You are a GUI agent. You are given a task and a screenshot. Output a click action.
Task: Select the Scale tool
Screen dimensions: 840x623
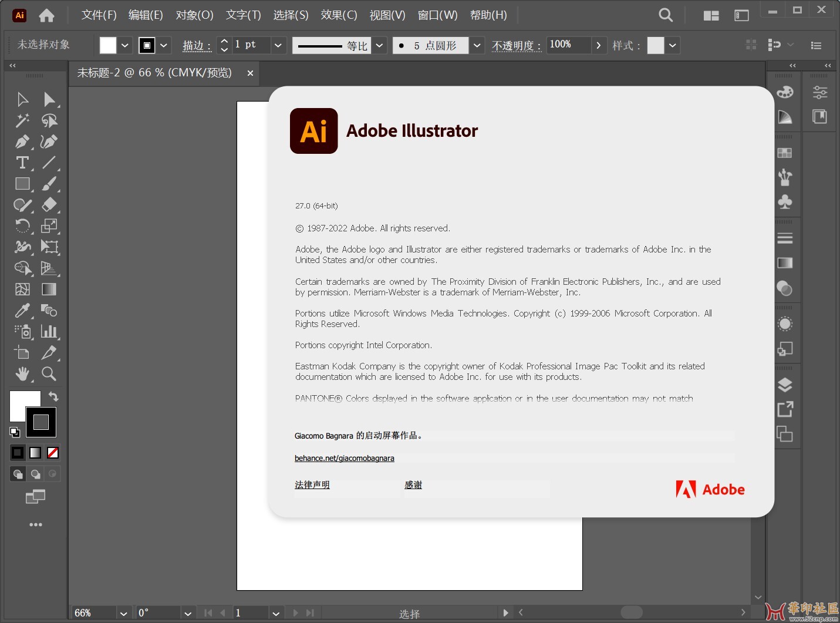[x=49, y=226]
